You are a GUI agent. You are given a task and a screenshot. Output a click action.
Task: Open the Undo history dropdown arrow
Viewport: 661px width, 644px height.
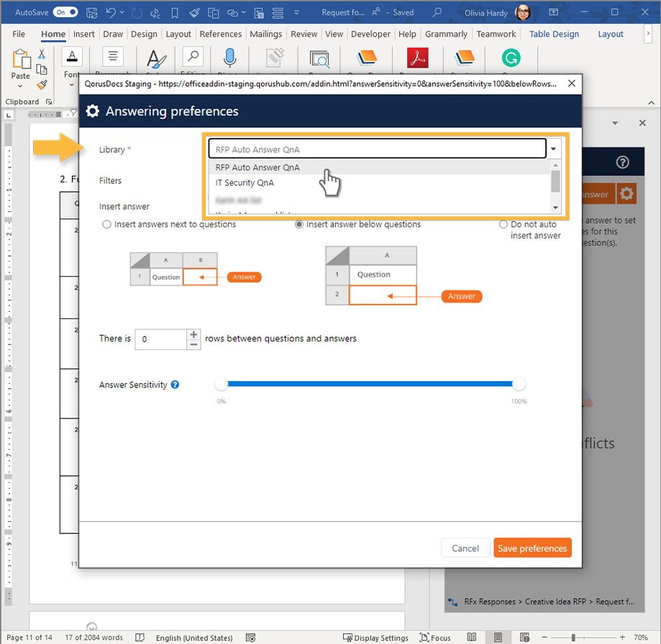[122, 12]
